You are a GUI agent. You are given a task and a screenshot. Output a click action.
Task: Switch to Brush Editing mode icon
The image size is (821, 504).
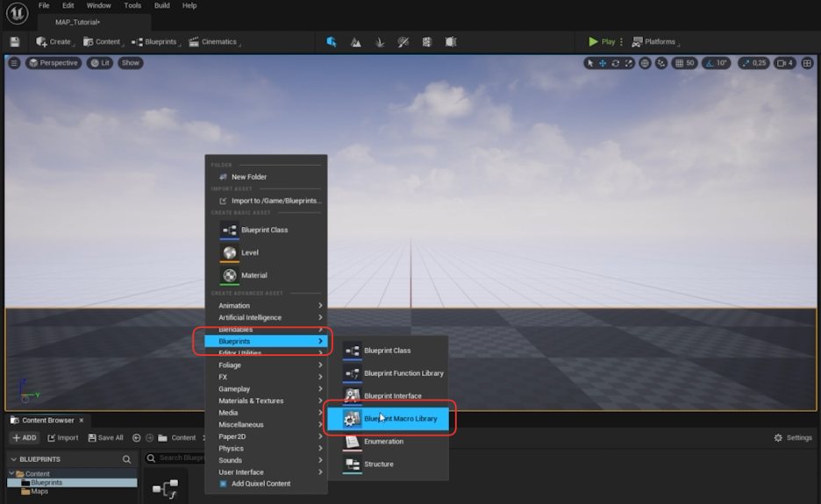pyautogui.click(x=451, y=42)
